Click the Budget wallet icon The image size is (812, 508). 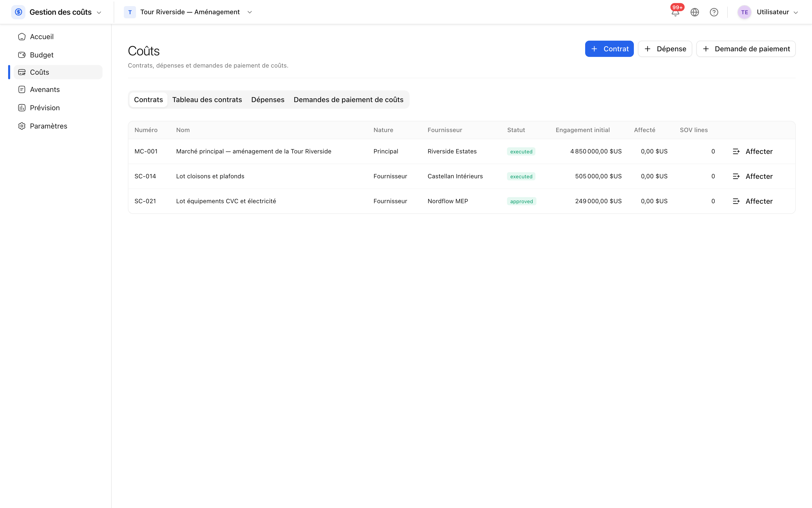click(x=22, y=55)
